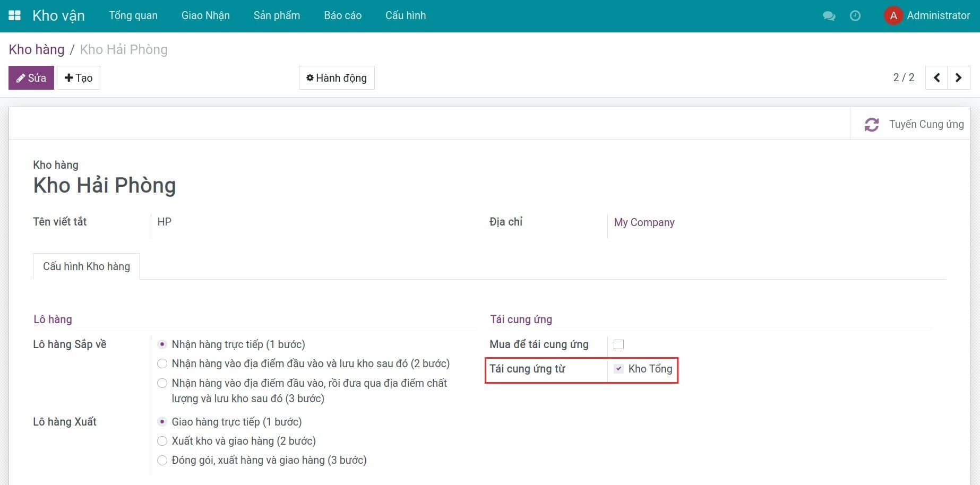Return to Kho hàng via breadcrumb
This screenshot has width=980, height=485.
point(36,49)
